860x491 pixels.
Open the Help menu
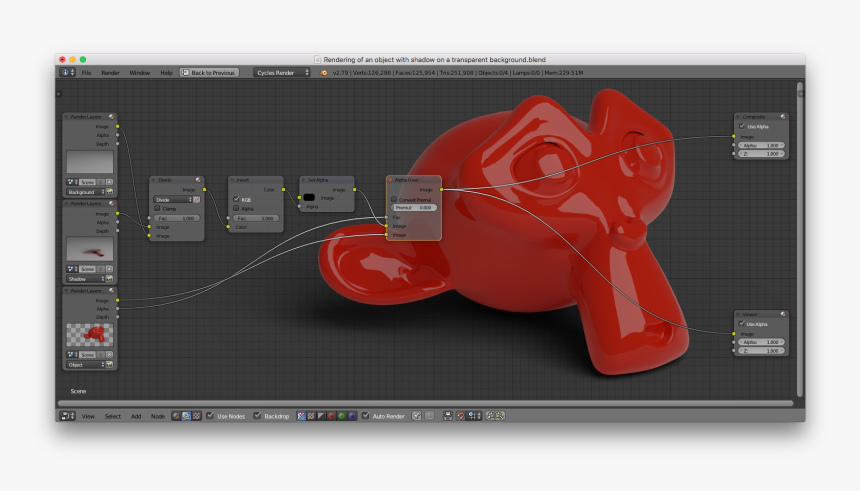[166, 72]
